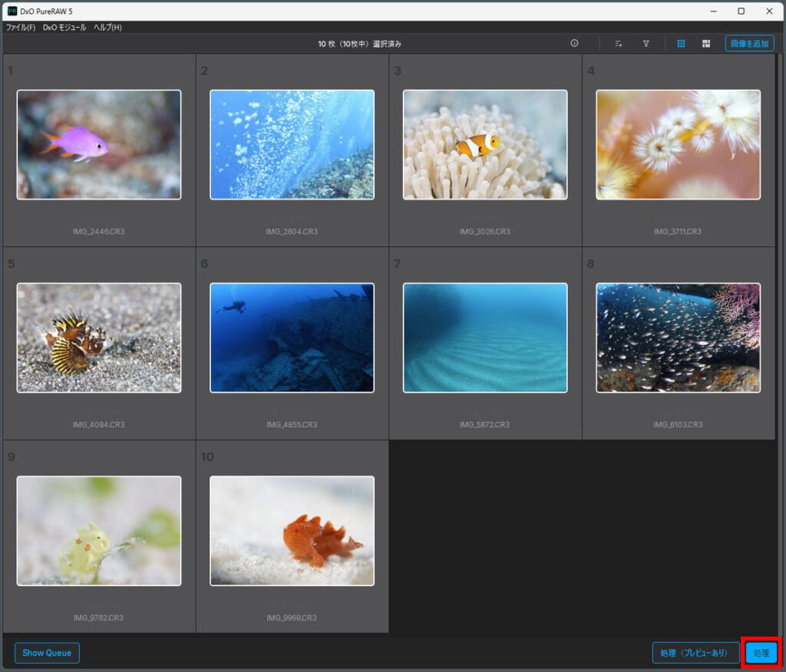Click 処理（プレビューあり） button
Viewport: 786px width, 672px height.
[x=695, y=653]
